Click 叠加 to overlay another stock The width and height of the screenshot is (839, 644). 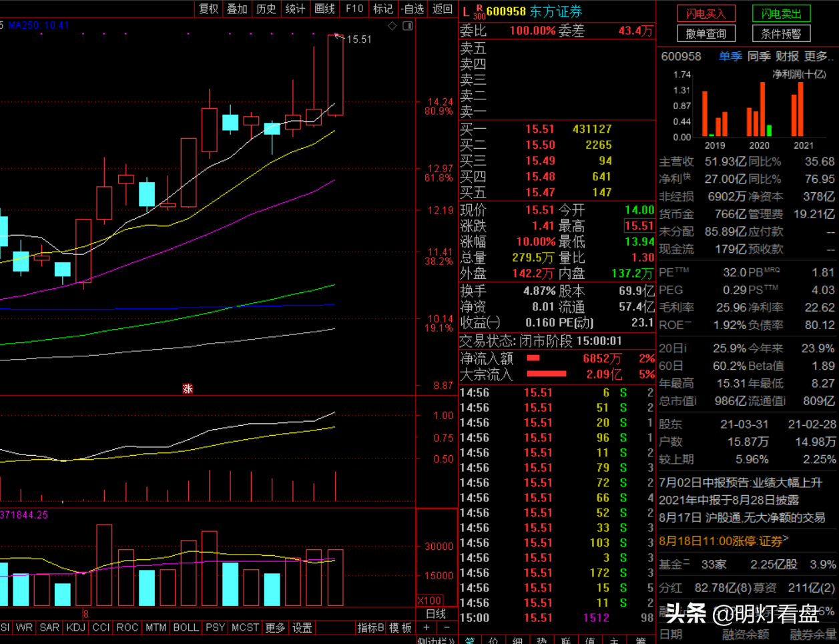click(237, 9)
